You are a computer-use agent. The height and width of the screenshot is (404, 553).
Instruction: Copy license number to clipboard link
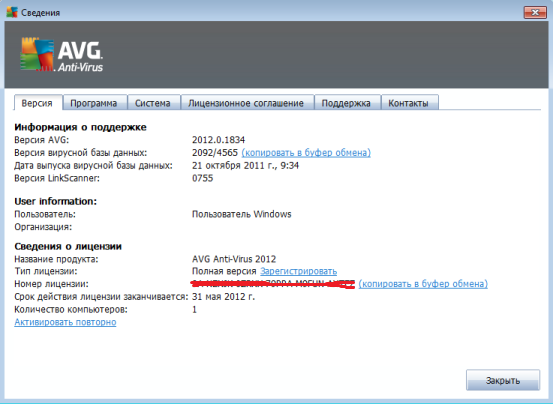pos(423,284)
